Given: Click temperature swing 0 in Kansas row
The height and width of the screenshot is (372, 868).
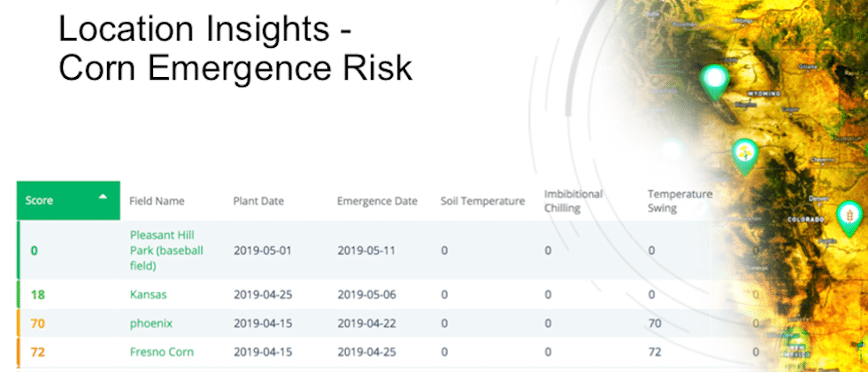Looking at the screenshot, I should pos(651,294).
